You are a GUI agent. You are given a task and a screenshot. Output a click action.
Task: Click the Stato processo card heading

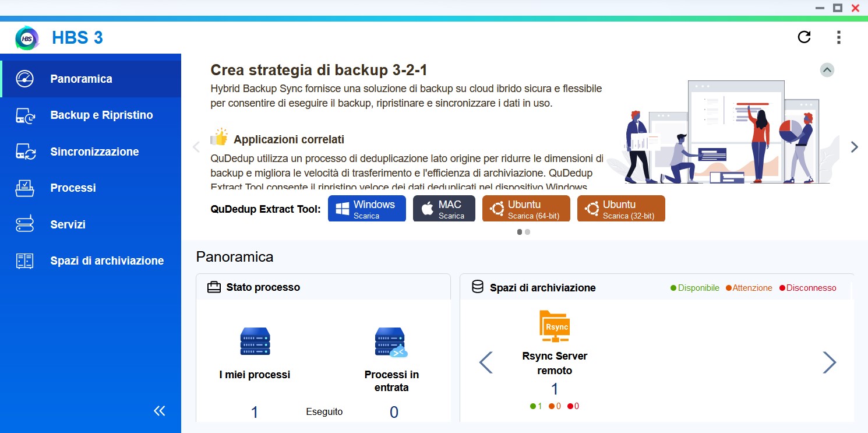pos(263,287)
